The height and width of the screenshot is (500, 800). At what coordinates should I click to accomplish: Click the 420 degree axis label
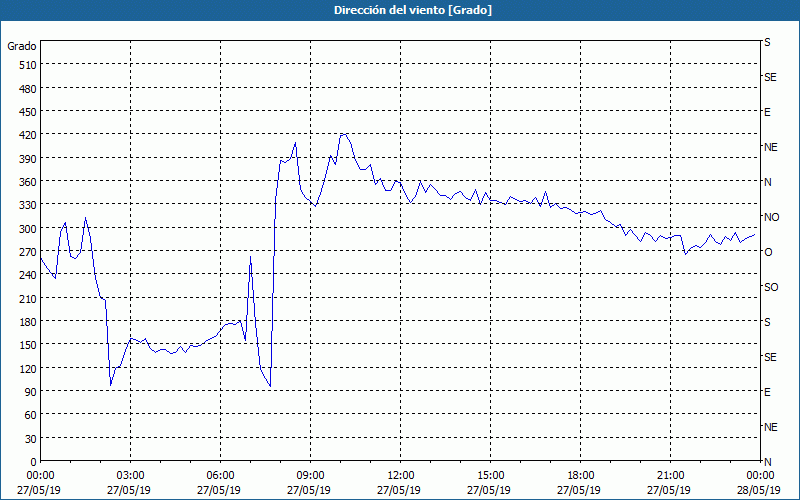28,135
